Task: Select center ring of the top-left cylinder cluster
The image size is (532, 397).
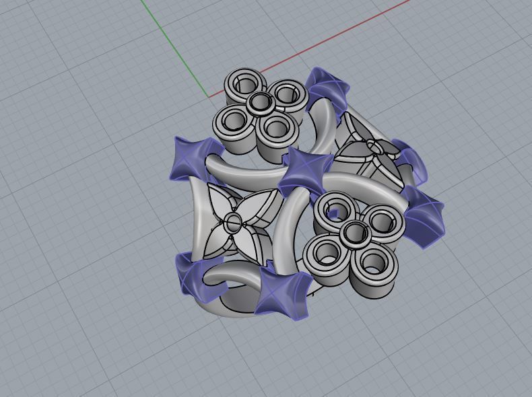Action: (x=261, y=102)
